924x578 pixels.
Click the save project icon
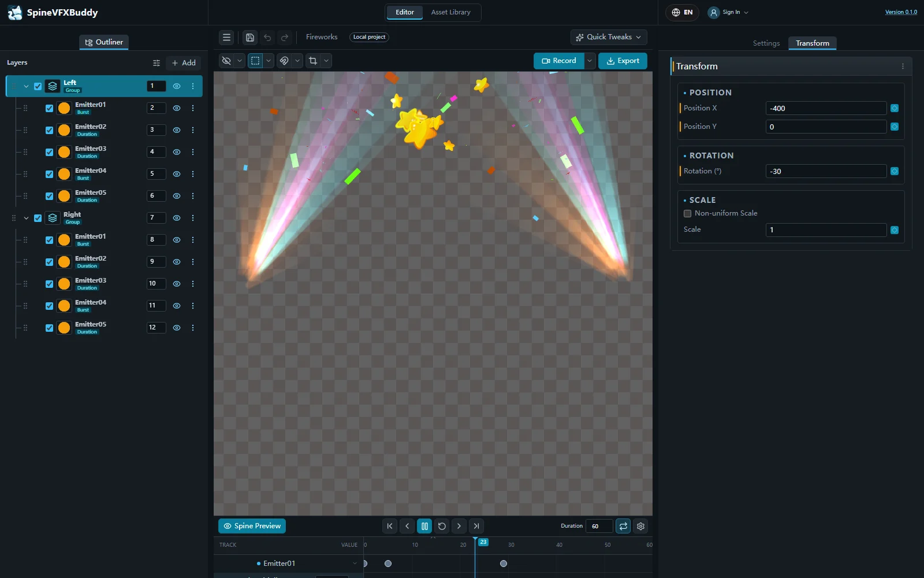tap(250, 38)
